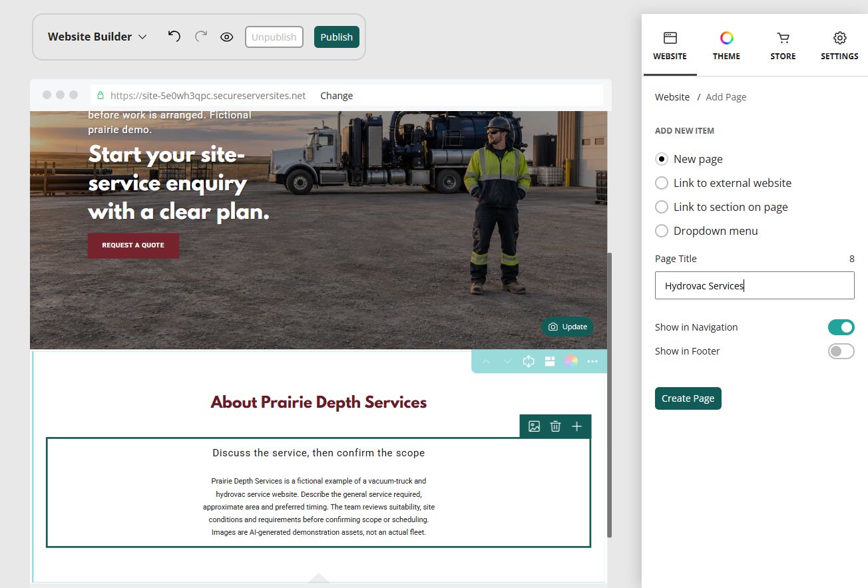Screen dimensions: 868x588
Task: Click Change next to site URL
Action: pos(336,96)
